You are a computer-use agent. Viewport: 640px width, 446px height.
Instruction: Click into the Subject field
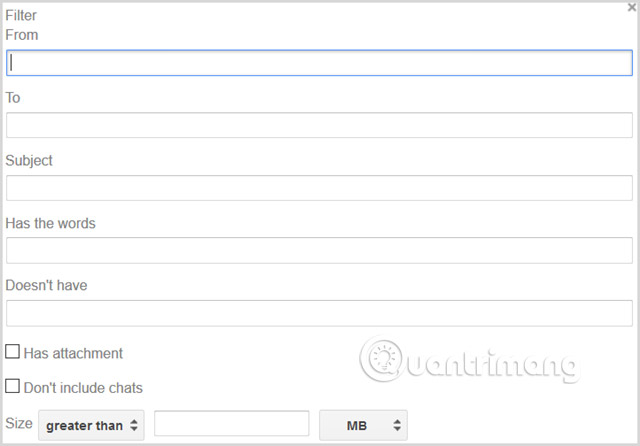point(319,188)
